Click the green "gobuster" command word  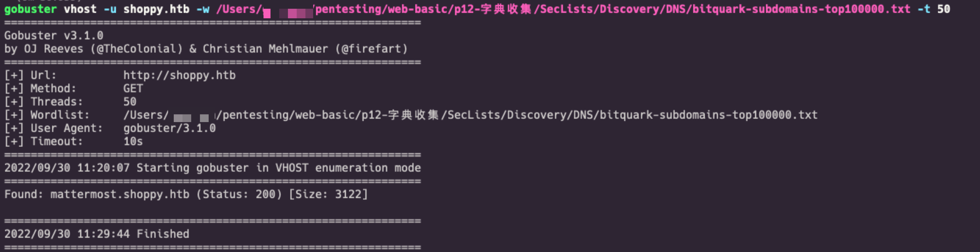pyautogui.click(x=30, y=9)
